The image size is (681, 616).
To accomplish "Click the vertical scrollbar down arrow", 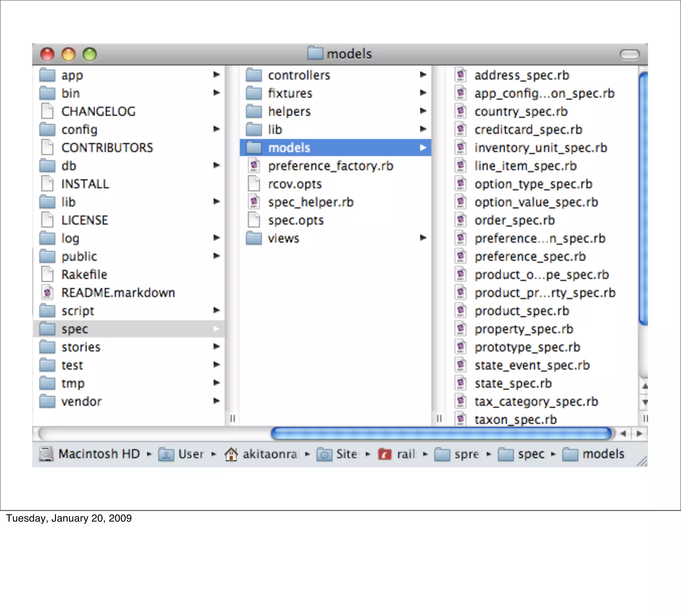I will tap(645, 402).
